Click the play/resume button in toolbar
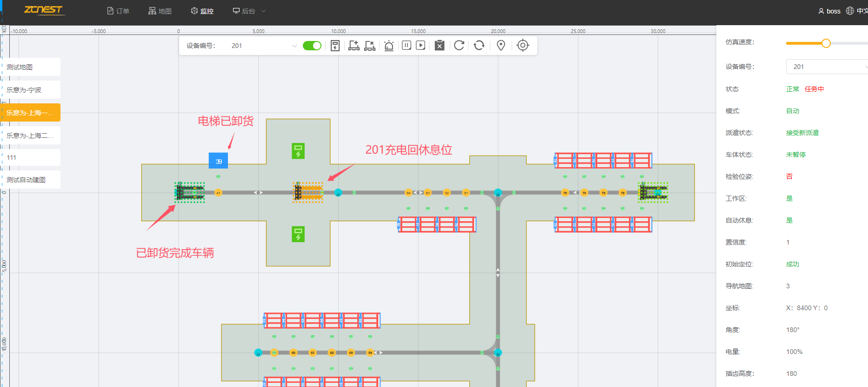868x387 pixels. click(421, 45)
